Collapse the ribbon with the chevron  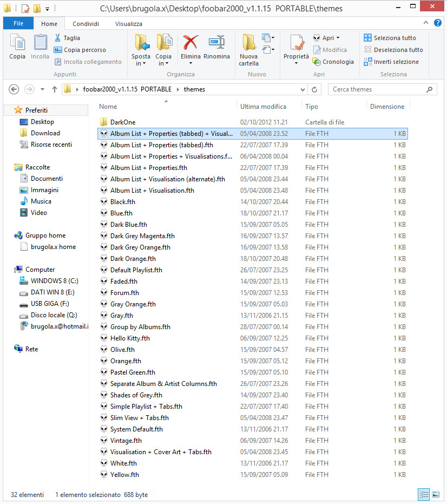point(426,23)
